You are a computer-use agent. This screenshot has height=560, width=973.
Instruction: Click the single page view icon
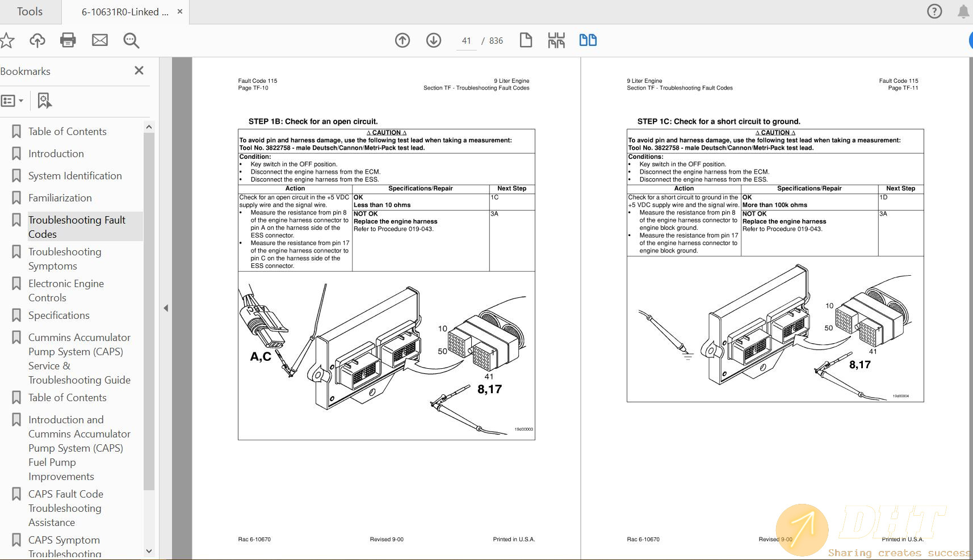pos(526,40)
